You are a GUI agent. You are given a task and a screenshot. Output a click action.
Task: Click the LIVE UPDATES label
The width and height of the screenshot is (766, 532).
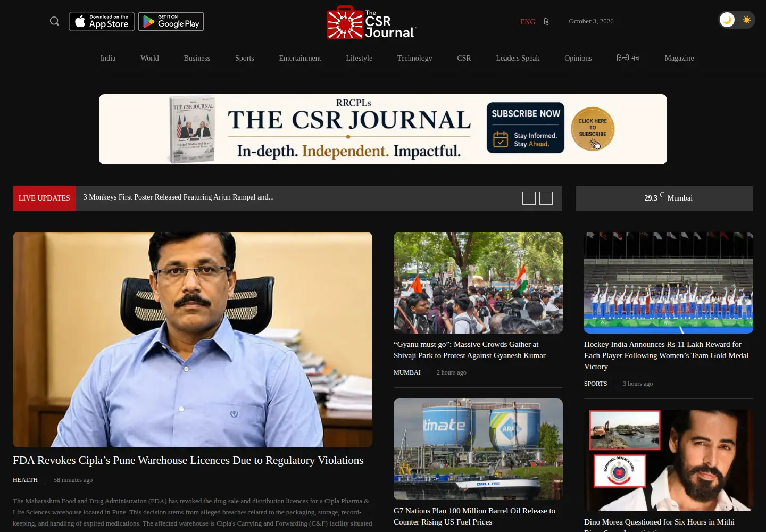click(x=44, y=198)
